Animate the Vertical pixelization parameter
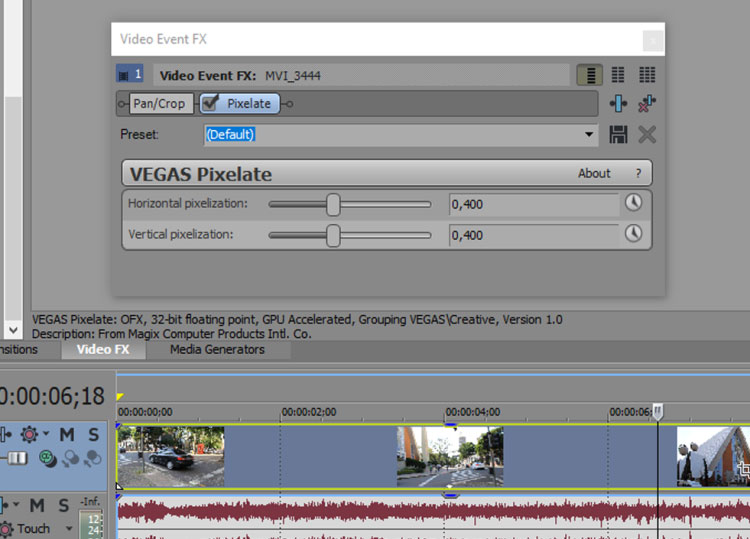 (633, 234)
